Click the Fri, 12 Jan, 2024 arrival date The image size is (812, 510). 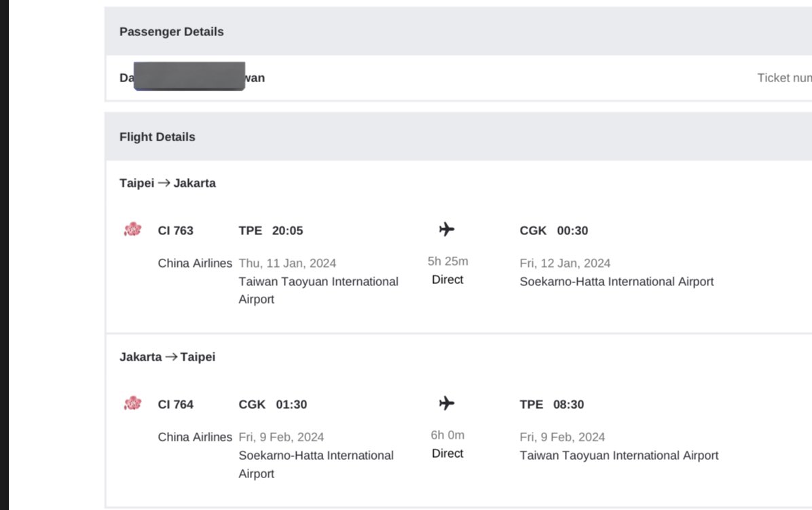[x=565, y=263]
